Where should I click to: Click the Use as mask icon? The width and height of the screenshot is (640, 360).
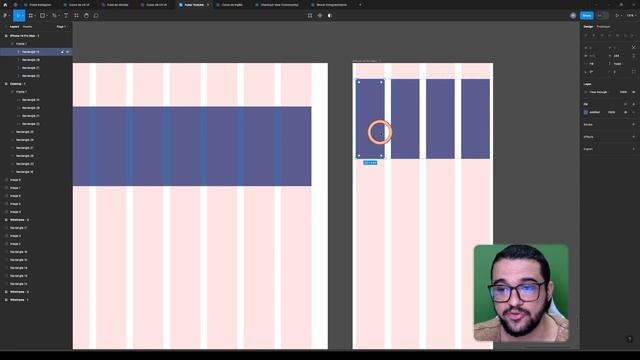click(x=330, y=16)
